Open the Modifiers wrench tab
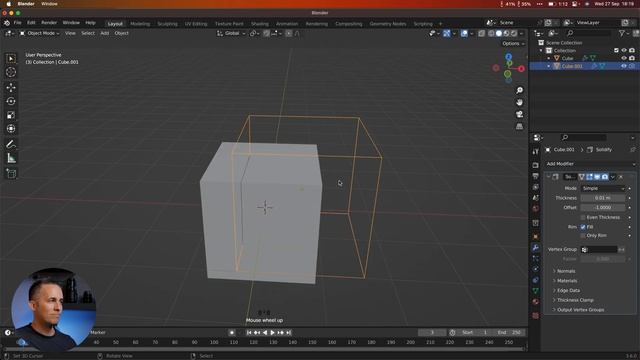 (x=536, y=248)
